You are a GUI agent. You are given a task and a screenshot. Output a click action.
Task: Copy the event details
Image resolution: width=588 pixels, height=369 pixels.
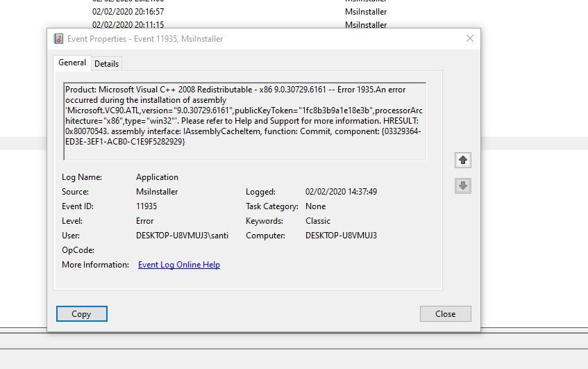tap(82, 314)
